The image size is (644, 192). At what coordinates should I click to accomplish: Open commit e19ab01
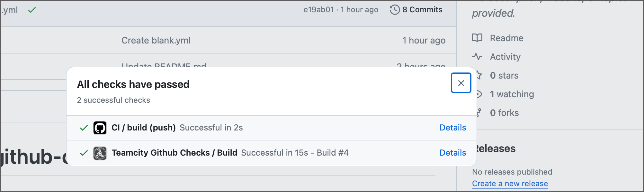coord(318,9)
